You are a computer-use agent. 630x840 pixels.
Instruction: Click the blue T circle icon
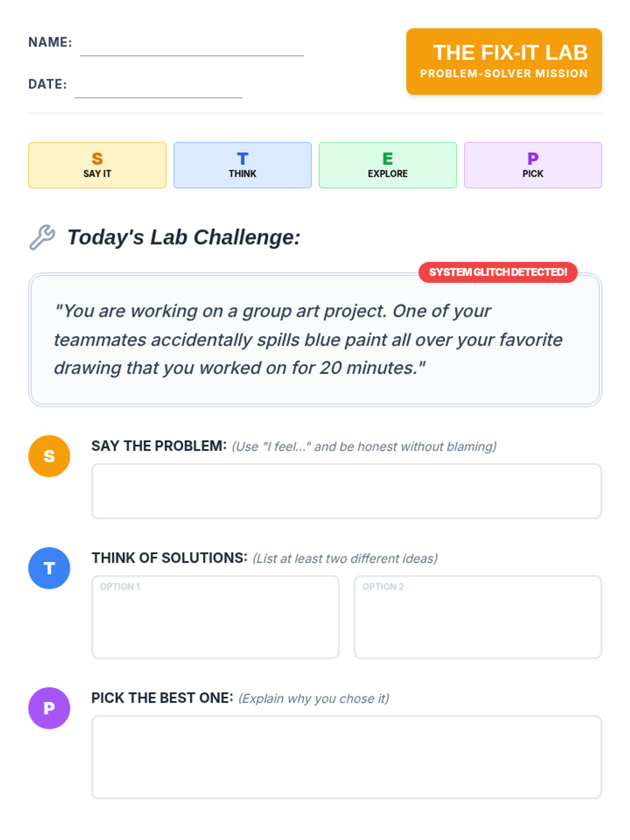click(49, 568)
